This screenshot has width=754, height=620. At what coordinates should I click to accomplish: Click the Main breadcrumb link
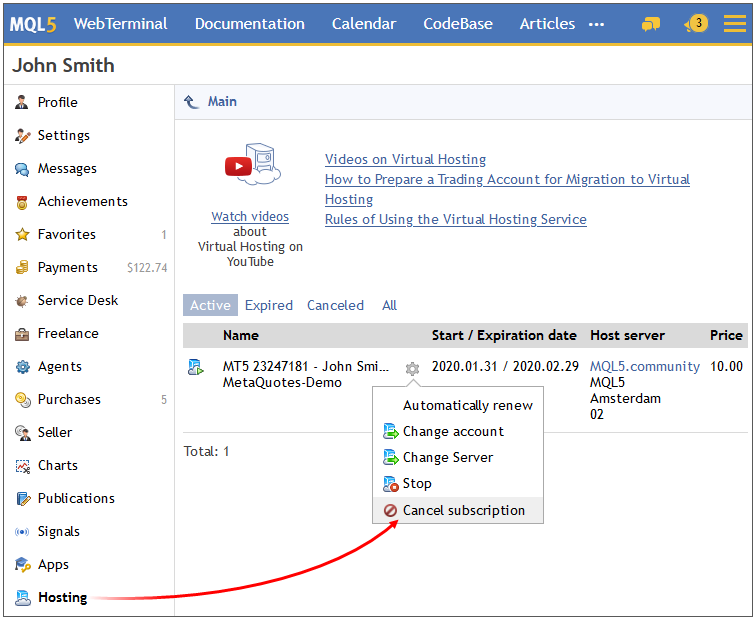coord(222,101)
